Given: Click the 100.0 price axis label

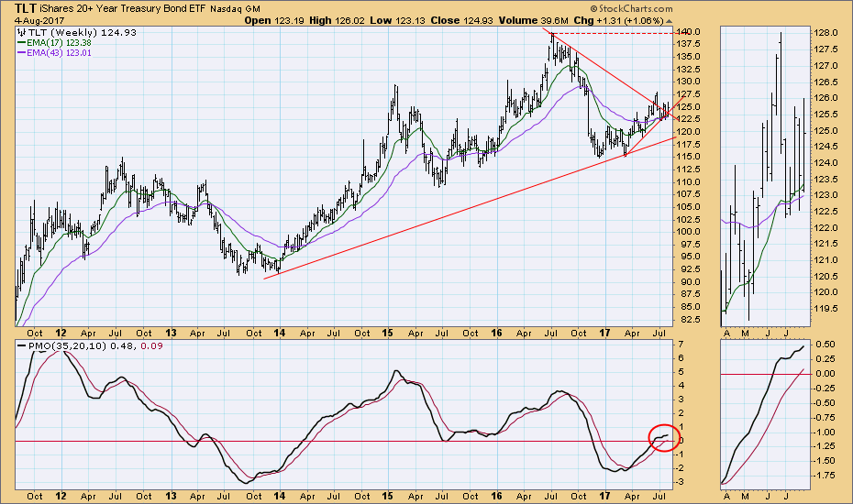Looking at the screenshot, I should click(690, 232).
